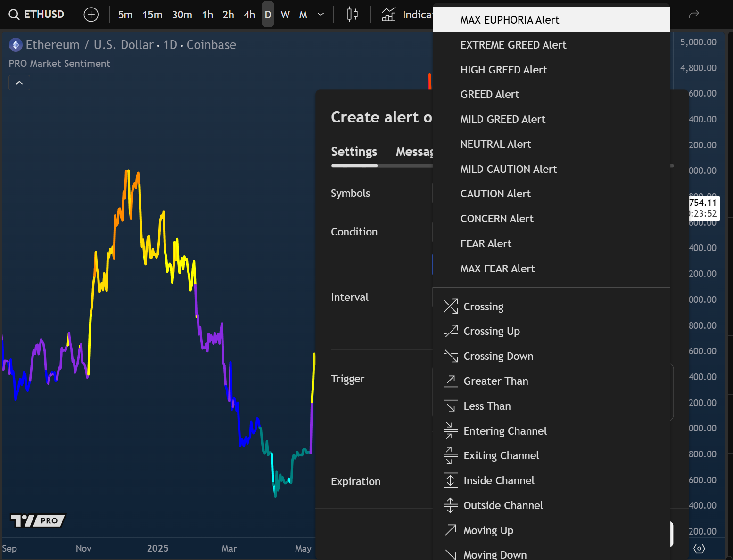Viewport: 733px width, 560px height.
Task: Switch chart to 4h interval
Action: point(249,15)
